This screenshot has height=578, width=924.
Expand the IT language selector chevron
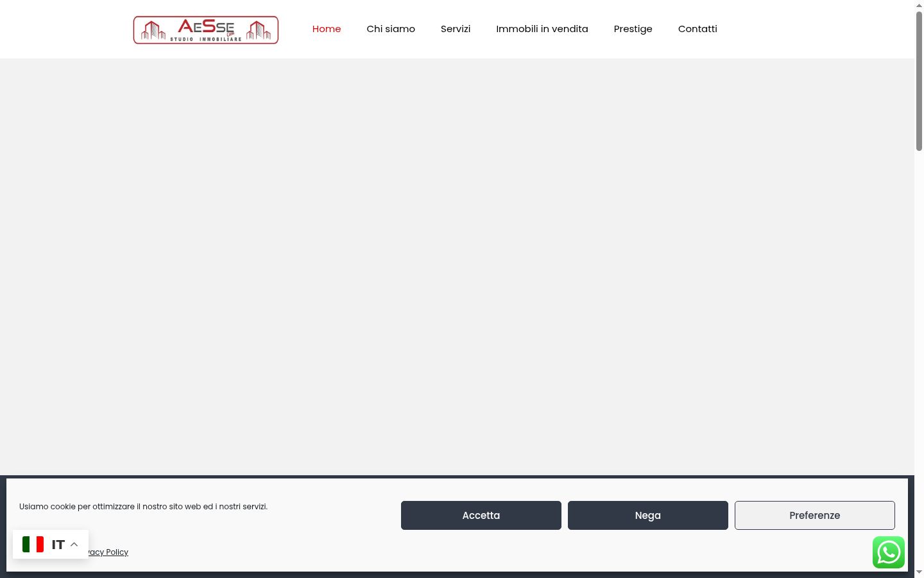pyautogui.click(x=74, y=545)
